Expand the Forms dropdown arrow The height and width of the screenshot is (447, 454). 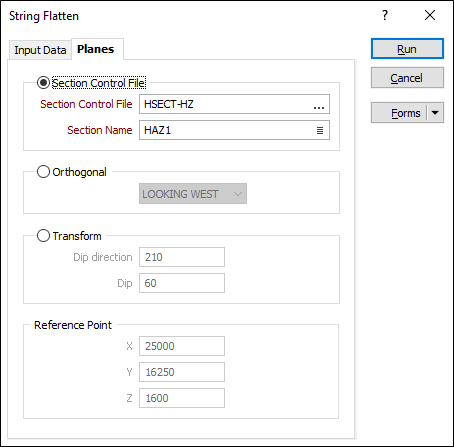tap(435, 113)
